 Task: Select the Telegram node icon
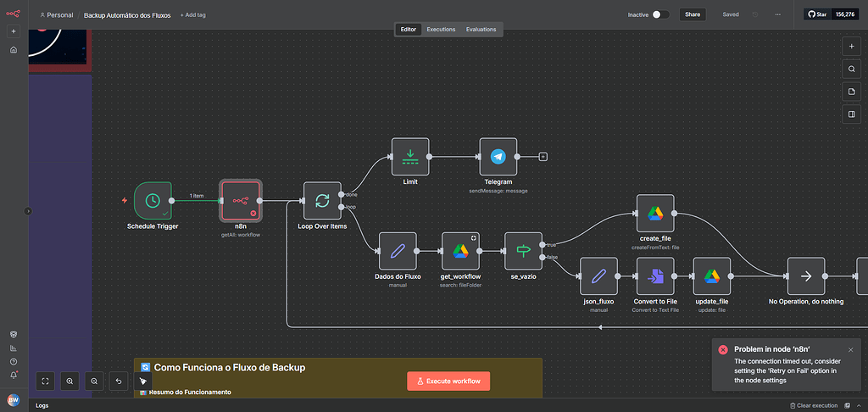(x=498, y=157)
